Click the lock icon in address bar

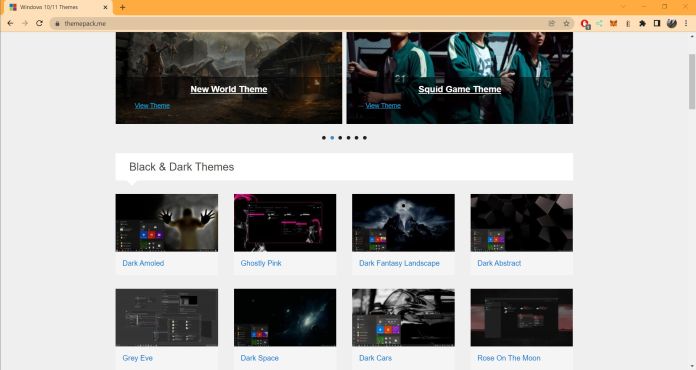click(x=57, y=24)
